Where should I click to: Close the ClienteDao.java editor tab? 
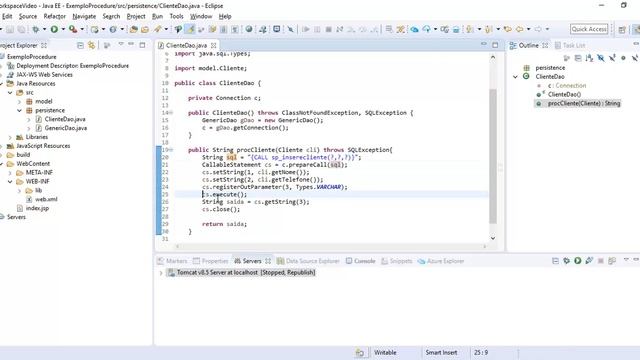pos(213,45)
